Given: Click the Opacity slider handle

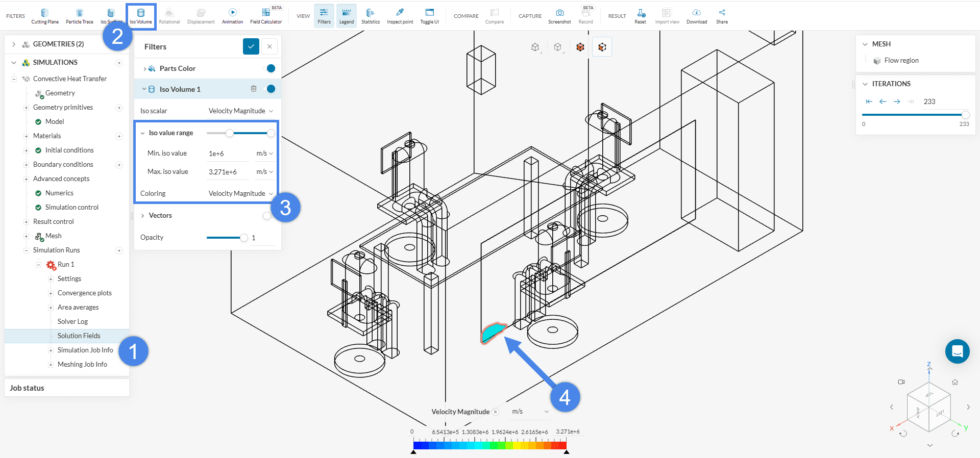Looking at the screenshot, I should (x=244, y=238).
